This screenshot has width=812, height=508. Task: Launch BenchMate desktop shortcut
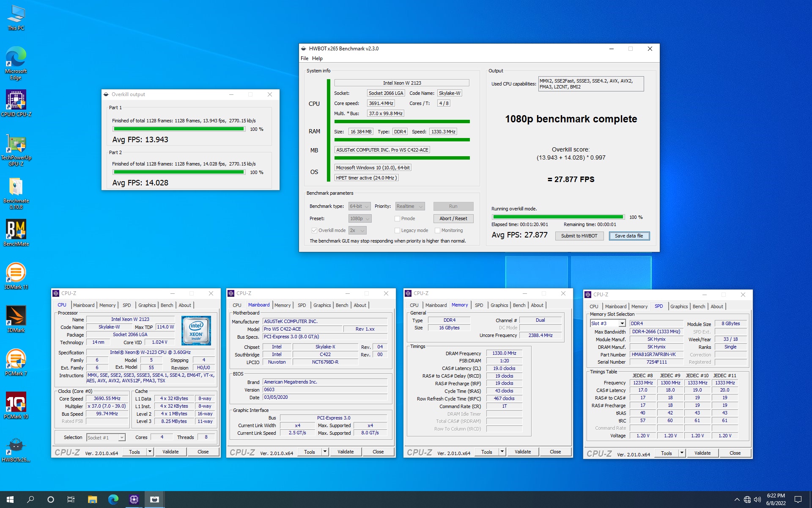click(16, 232)
